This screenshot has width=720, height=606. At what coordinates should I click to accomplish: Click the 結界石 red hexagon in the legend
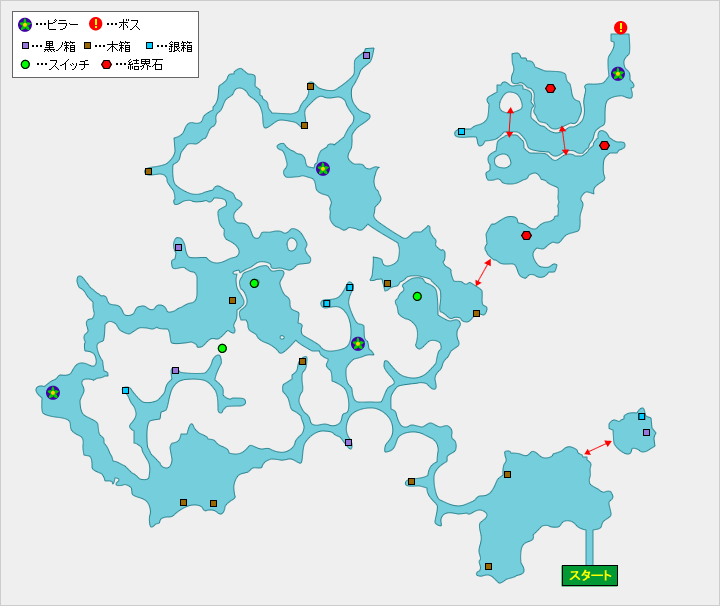[106, 65]
